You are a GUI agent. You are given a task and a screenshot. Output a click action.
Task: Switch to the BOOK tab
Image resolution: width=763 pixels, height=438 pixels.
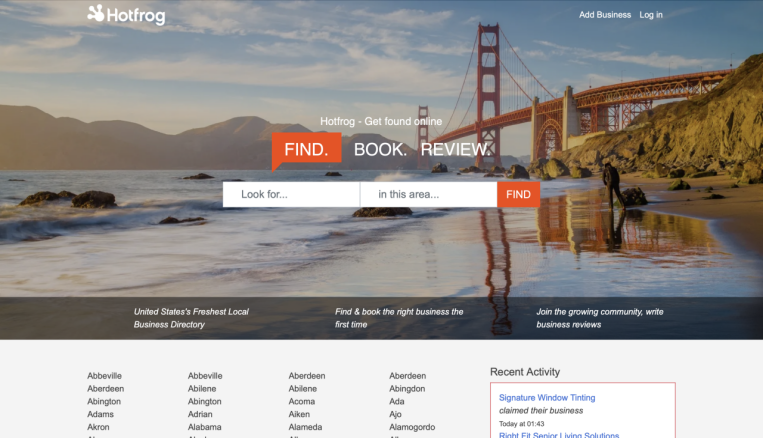pyautogui.click(x=380, y=149)
